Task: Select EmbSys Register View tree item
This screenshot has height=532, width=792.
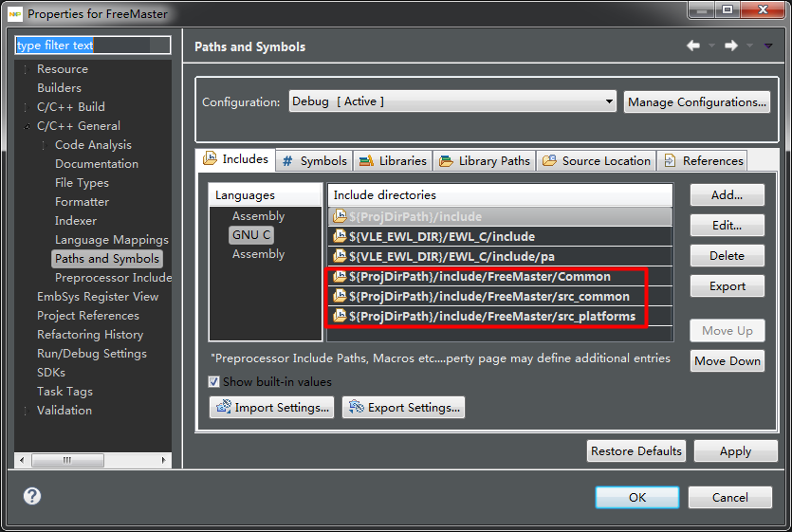Action: [x=98, y=297]
